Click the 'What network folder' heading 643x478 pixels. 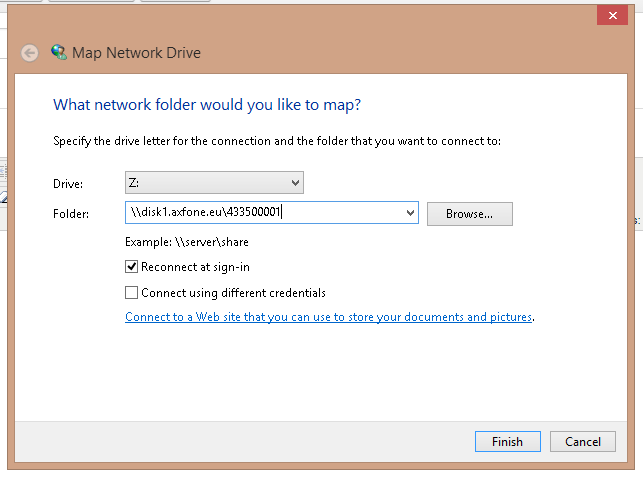(207, 104)
